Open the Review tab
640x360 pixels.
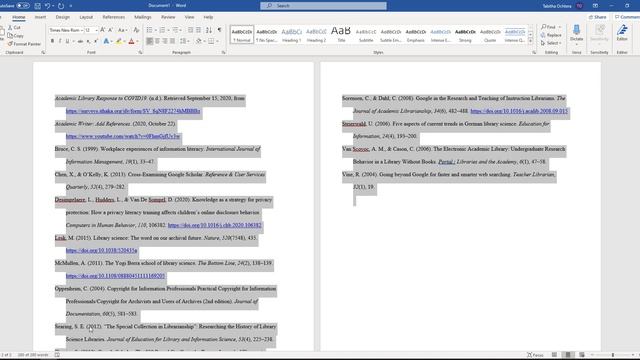coord(168,17)
